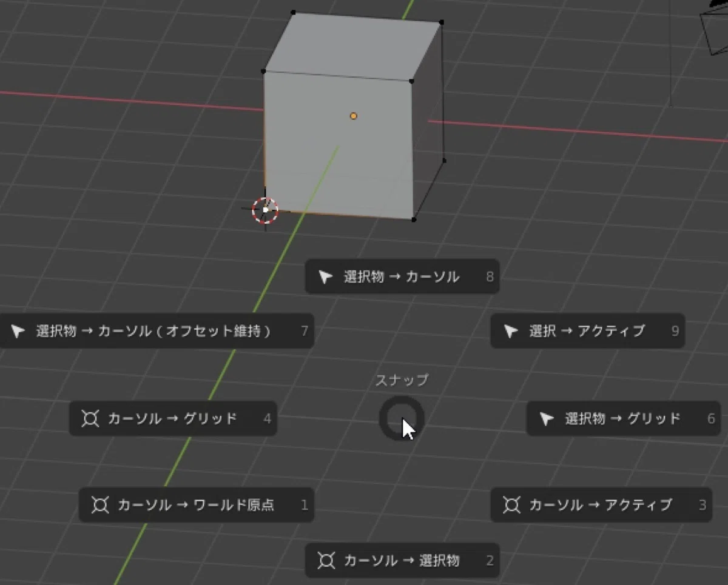728x585 pixels.
Task: Click the cursor icon on カーソル → 選択物
Action: (x=326, y=560)
